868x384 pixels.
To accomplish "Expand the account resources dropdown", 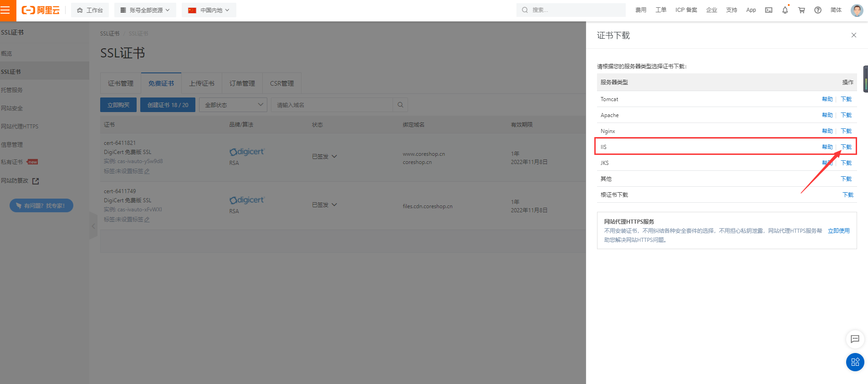I will pos(145,10).
